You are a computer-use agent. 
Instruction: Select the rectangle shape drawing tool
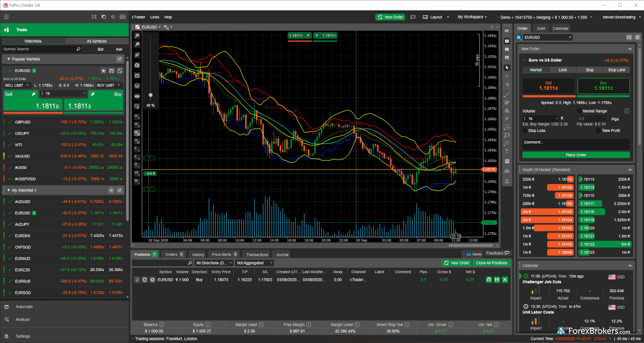[507, 135]
